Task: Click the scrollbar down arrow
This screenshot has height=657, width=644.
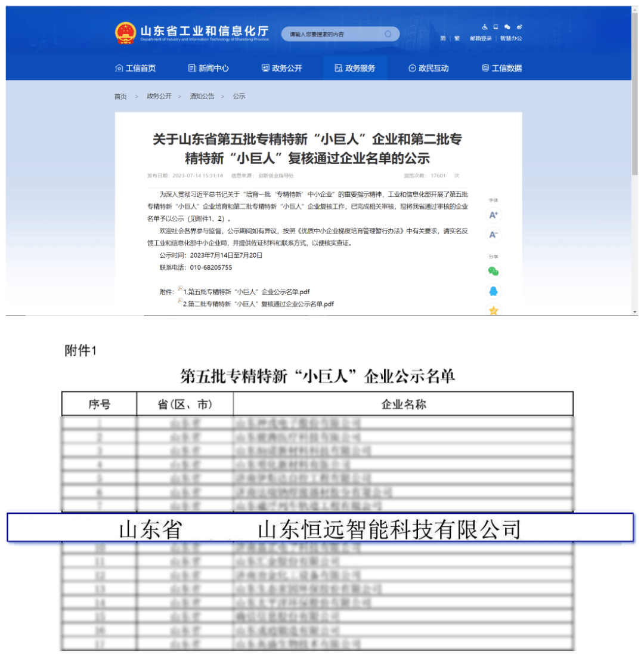Action: coord(635,312)
